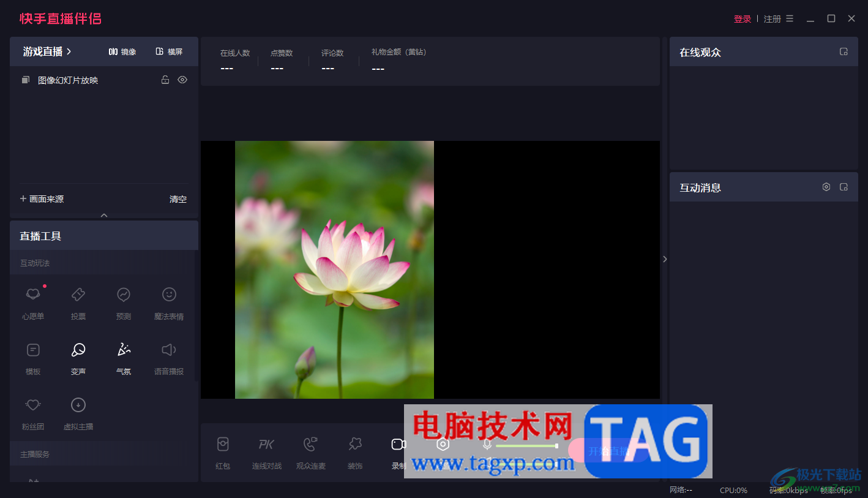Expand the 游戏直播 mode selector
Viewport: 868px width, 498px height.
(47, 51)
